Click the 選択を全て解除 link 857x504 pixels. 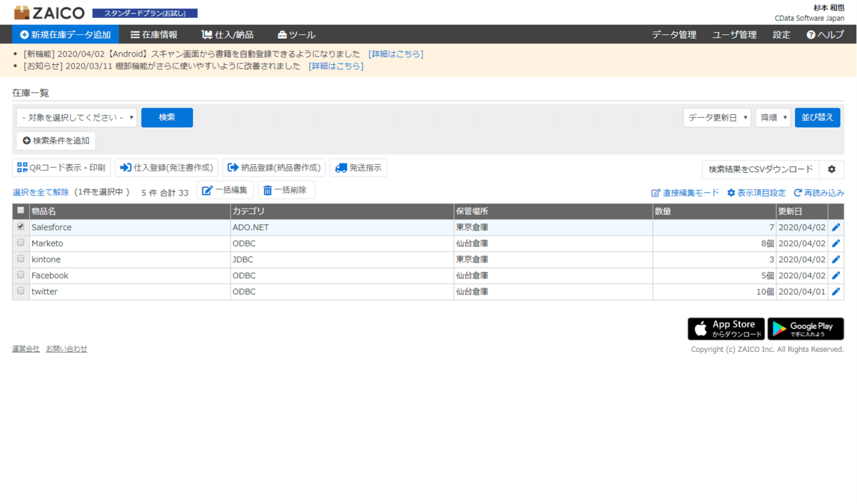tap(41, 192)
